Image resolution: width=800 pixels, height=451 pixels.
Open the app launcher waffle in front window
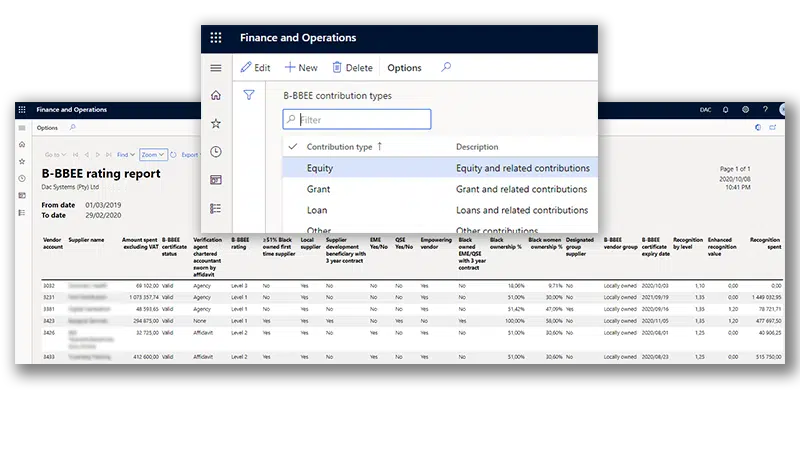pyautogui.click(x=216, y=38)
